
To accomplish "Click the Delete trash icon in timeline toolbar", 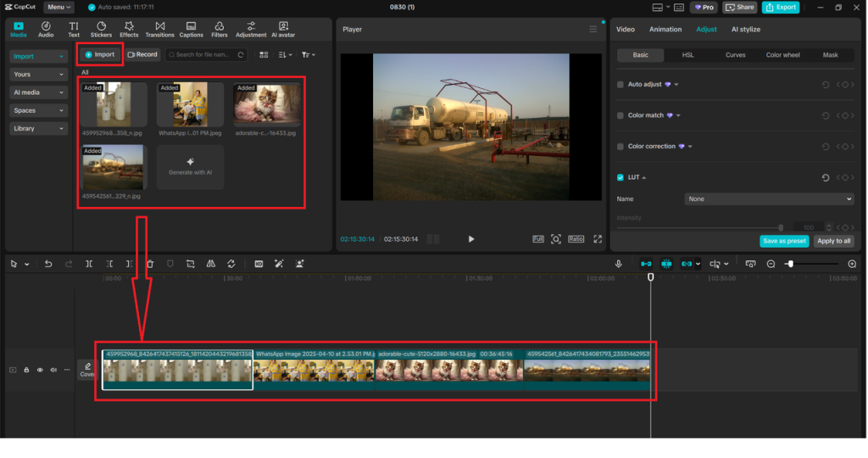I will (150, 264).
